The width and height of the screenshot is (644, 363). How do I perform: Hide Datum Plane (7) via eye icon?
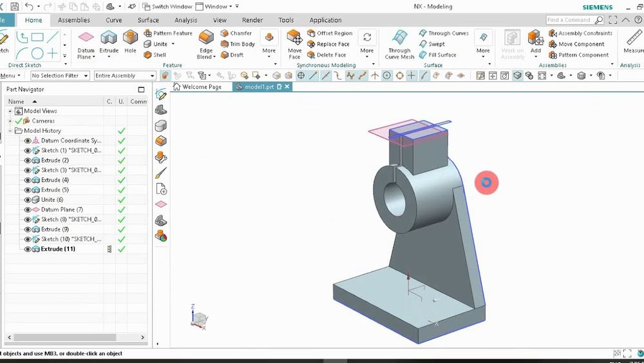(x=28, y=210)
